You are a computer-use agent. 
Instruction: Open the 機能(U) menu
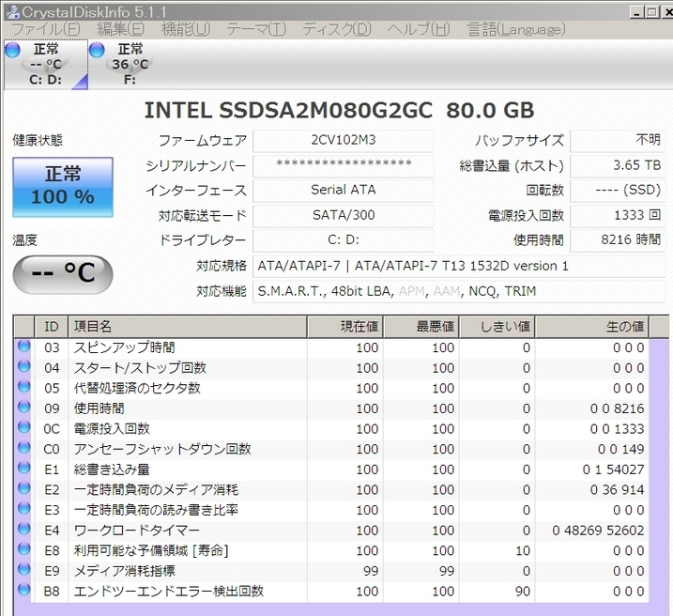click(x=185, y=29)
